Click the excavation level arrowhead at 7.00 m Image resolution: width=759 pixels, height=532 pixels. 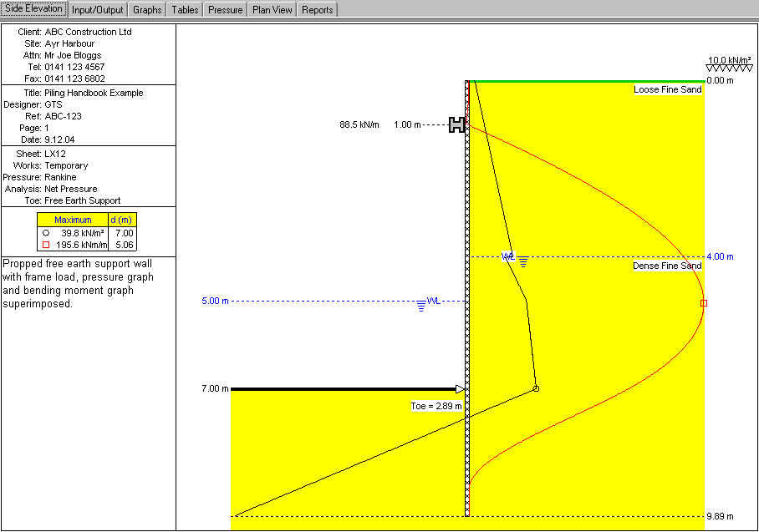coord(459,388)
